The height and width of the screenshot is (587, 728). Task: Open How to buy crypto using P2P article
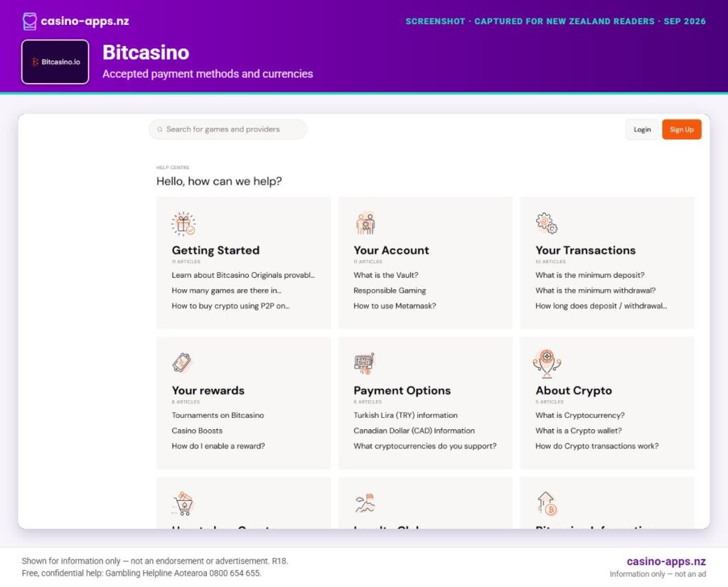point(230,306)
